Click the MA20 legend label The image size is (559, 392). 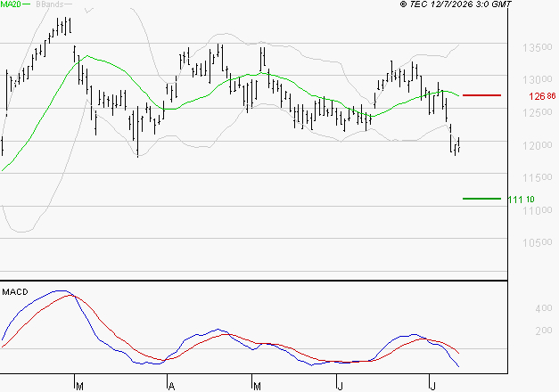(x=11, y=4)
